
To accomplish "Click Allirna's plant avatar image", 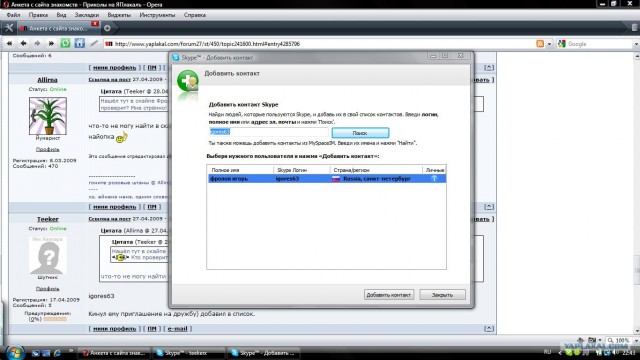I will (x=48, y=116).
